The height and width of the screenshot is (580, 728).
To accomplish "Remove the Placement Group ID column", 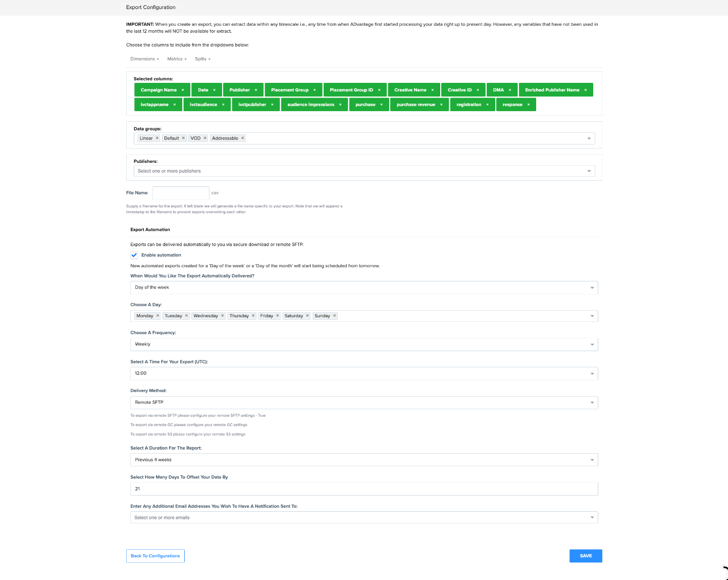I will (379, 90).
